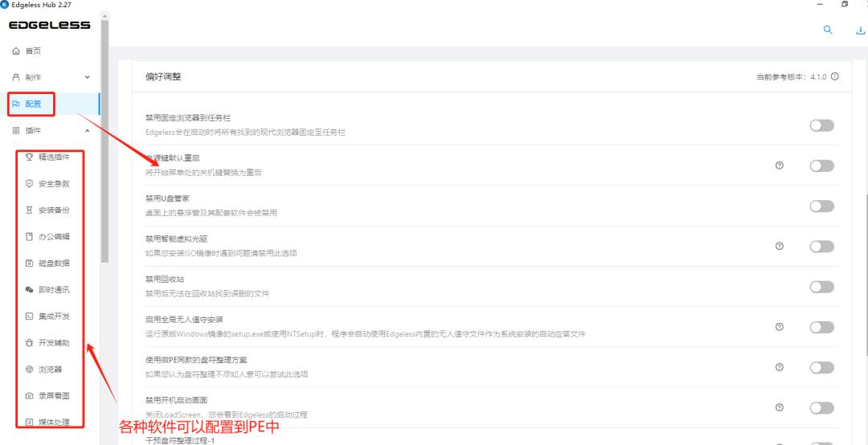Click the icon beside 制作
This screenshot has height=445, width=868.
click(x=16, y=77)
